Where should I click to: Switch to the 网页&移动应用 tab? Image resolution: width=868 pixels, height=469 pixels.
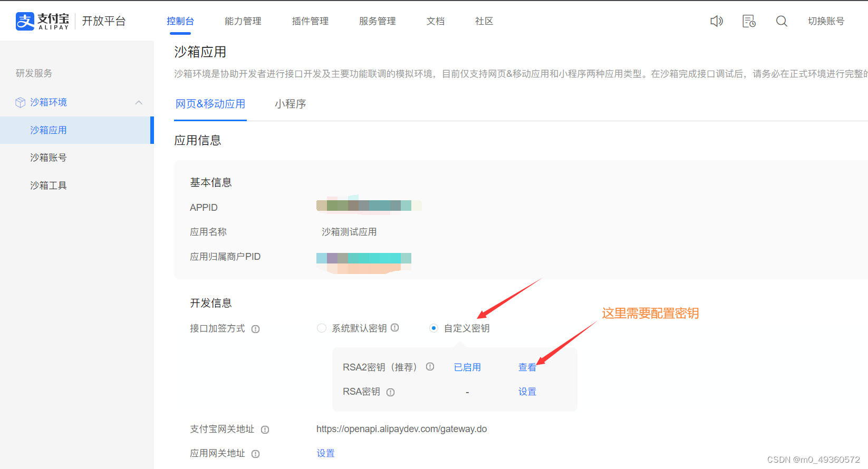[210, 104]
